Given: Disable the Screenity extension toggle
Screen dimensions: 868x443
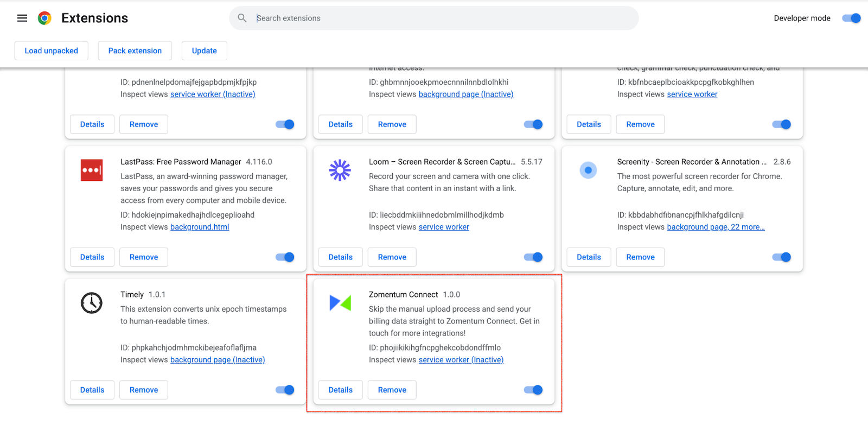Looking at the screenshot, I should (x=782, y=257).
